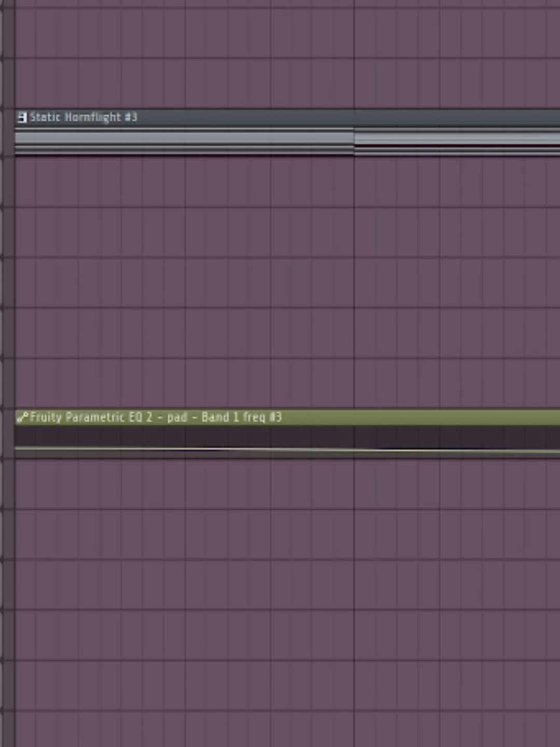Image resolution: width=560 pixels, height=747 pixels.
Task: Select the Fruity Parametric EQ 2 – pad – Band 1 freq #3 title
Action: [156, 417]
